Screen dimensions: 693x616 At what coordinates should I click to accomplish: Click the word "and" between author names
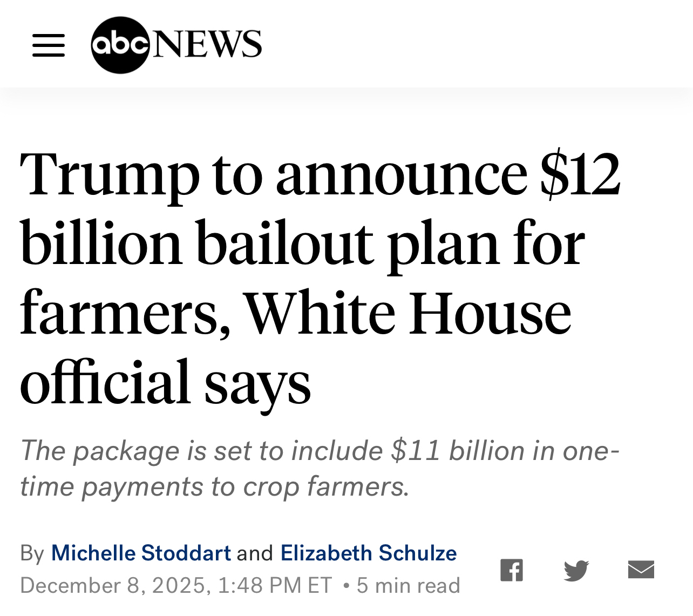tap(255, 554)
